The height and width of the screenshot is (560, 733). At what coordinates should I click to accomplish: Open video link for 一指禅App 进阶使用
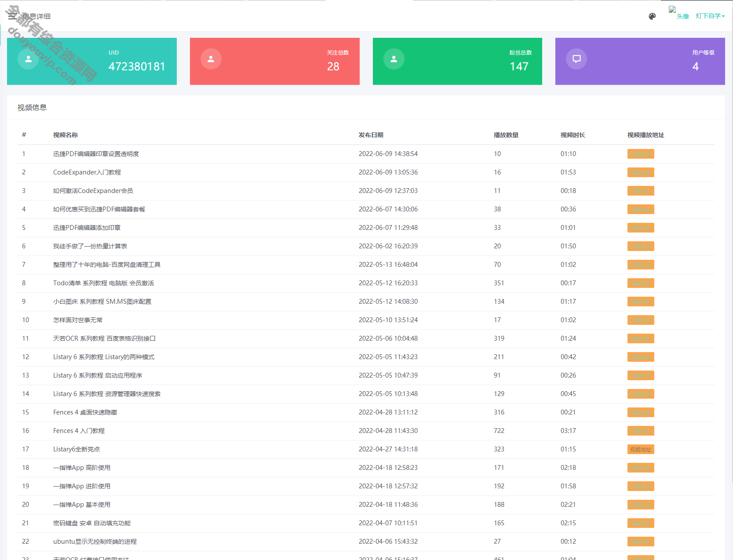[x=641, y=486]
